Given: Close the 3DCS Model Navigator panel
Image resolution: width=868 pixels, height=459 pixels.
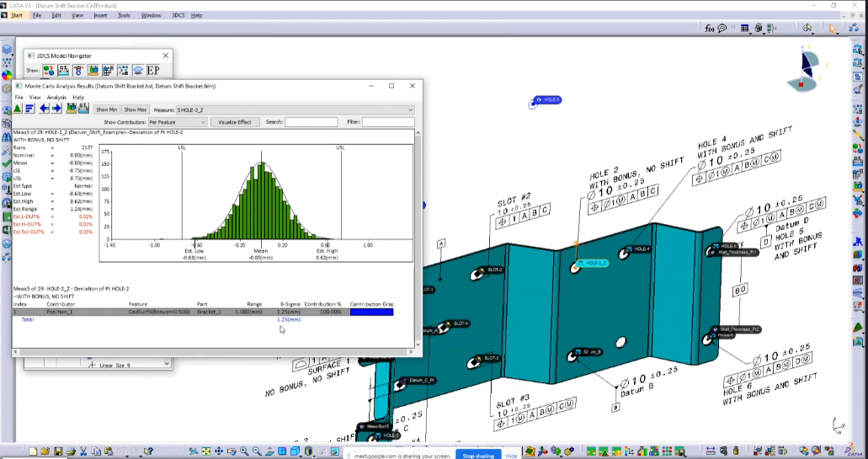Looking at the screenshot, I should 166,56.
